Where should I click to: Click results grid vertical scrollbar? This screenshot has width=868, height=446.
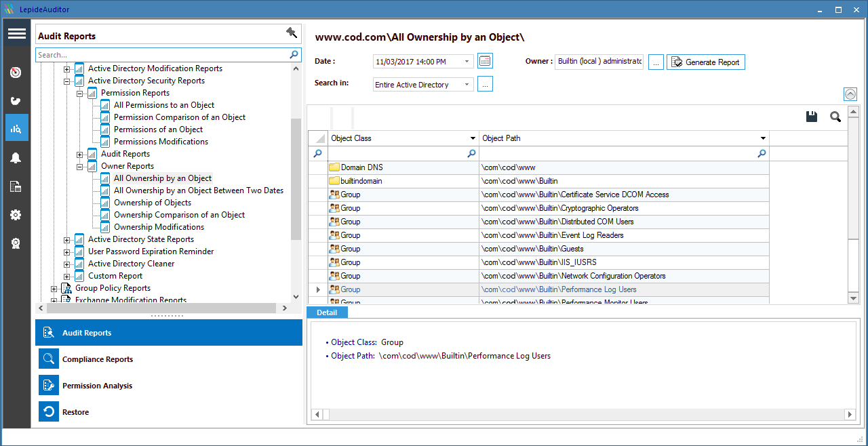[x=854, y=180]
